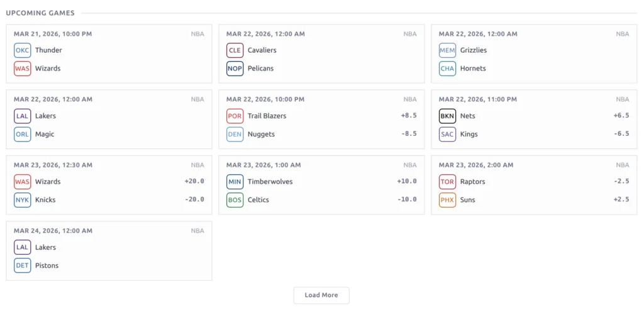Click the MAR 22, 2026, 11:00 PM date

coord(478,100)
